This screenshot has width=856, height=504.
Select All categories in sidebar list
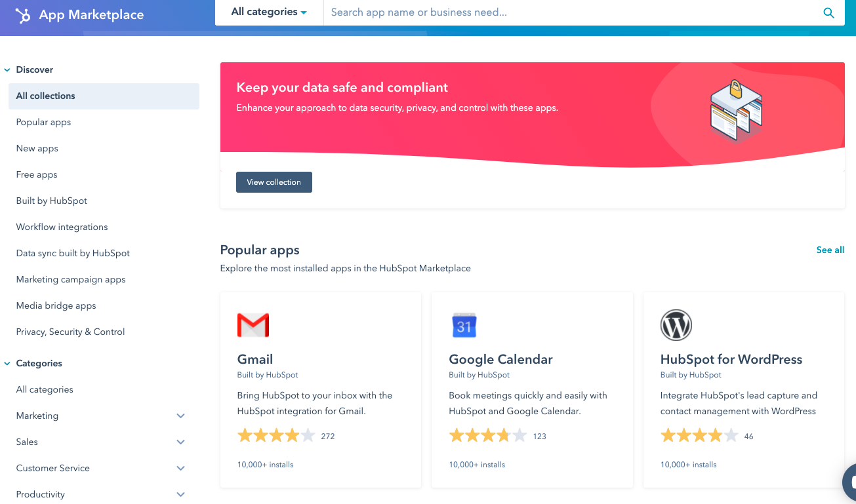coord(45,389)
